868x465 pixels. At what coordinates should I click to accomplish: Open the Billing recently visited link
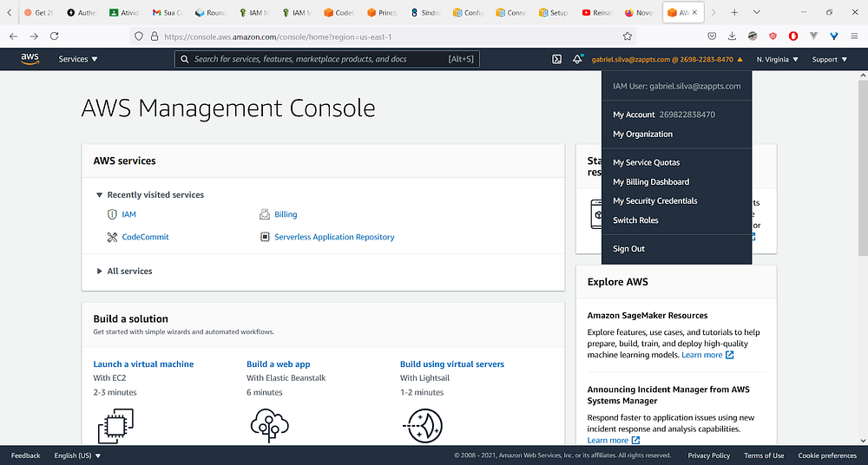[x=286, y=214]
